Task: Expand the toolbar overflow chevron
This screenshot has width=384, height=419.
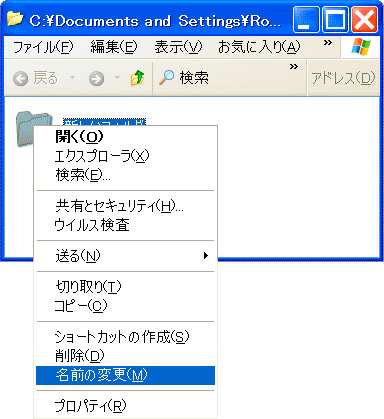Action: [x=294, y=67]
